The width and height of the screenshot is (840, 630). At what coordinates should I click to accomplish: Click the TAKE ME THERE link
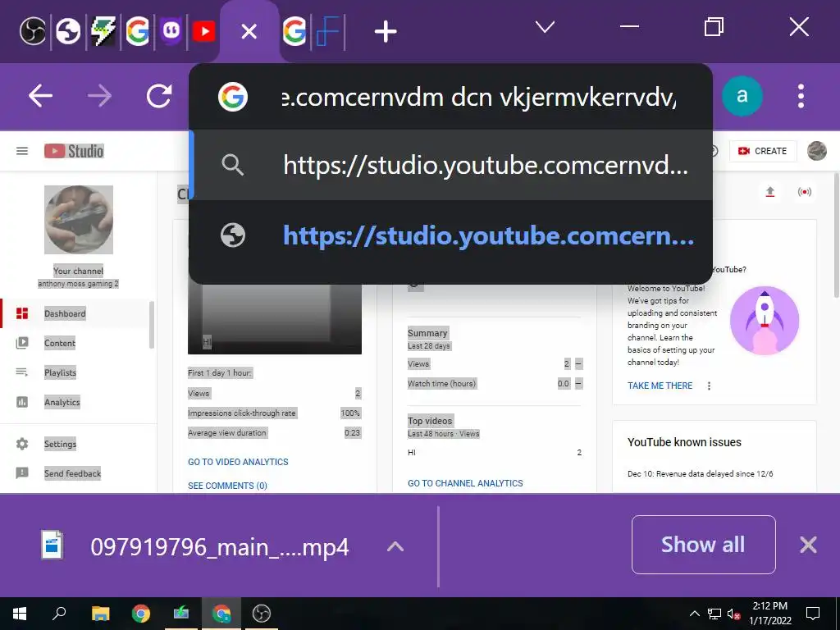click(660, 386)
